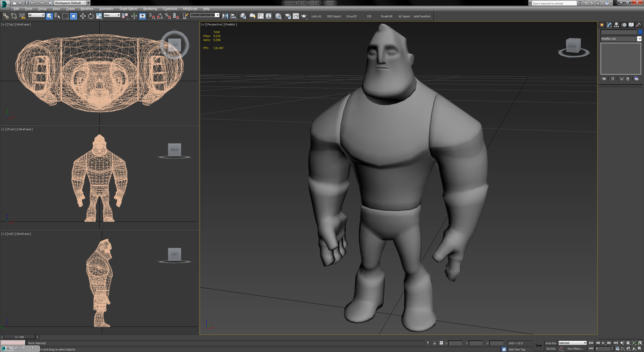Click inside the keyword search field

click(553, 3)
